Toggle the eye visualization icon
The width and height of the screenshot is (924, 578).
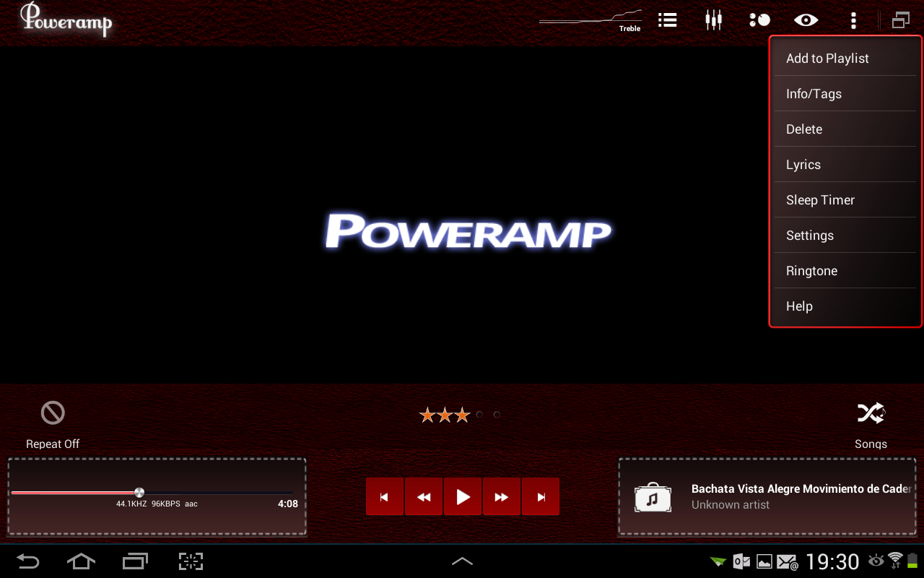click(806, 20)
